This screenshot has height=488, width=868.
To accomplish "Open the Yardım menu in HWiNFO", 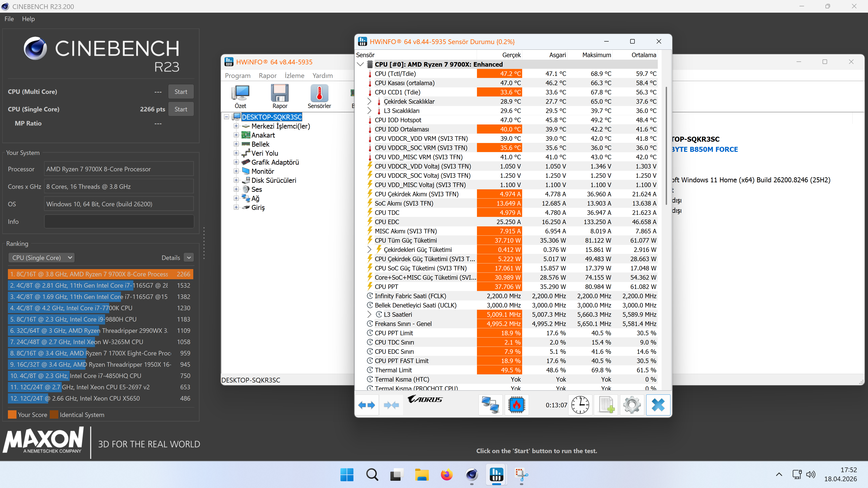I will tap(323, 75).
